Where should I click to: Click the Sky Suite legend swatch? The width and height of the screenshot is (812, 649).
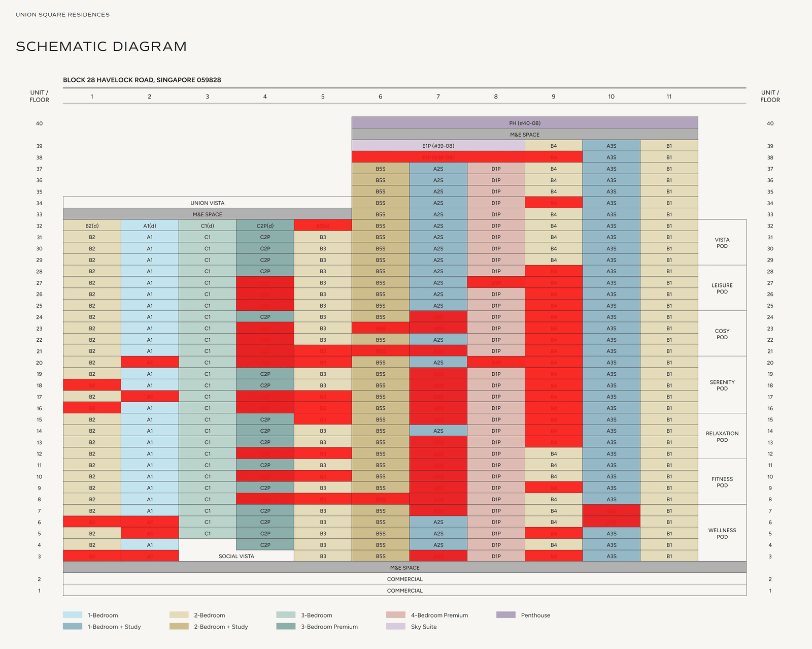[x=396, y=627]
